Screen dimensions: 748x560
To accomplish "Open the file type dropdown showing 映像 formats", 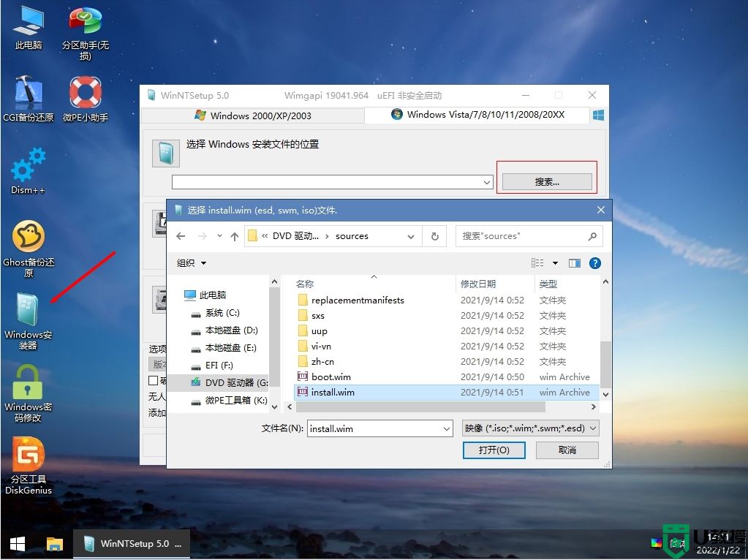I will [529, 428].
